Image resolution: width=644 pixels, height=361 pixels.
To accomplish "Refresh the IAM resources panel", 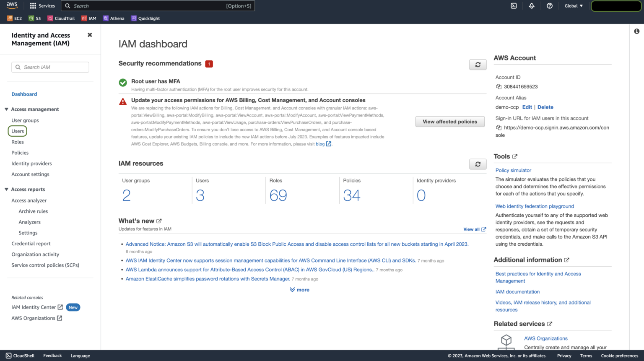I will click(x=478, y=164).
